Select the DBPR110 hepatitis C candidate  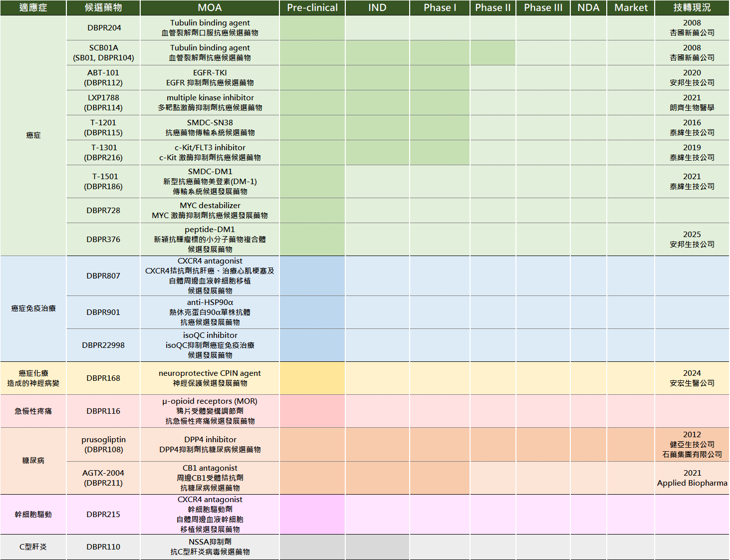tap(103, 547)
